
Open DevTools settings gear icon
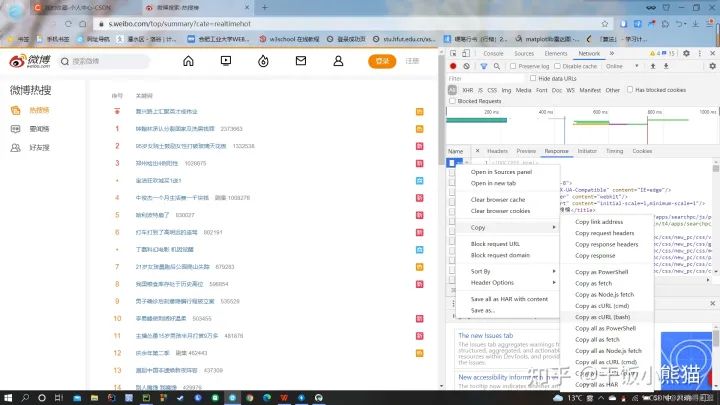tap(686, 53)
